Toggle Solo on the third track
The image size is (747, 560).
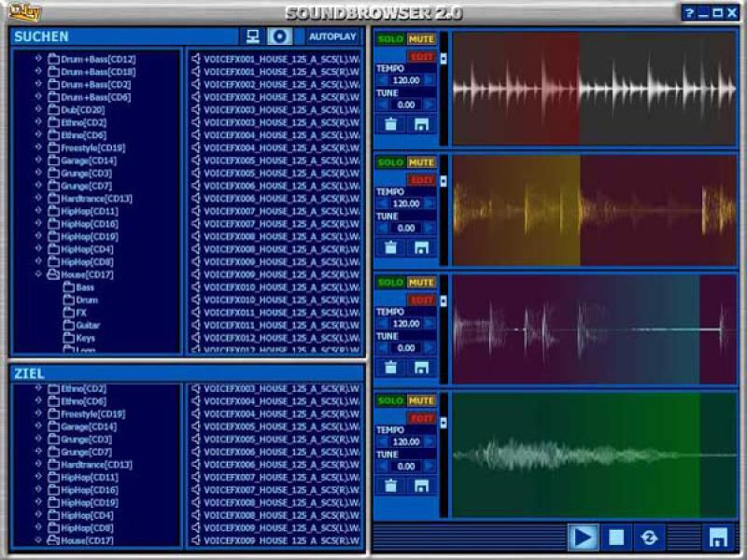point(390,282)
